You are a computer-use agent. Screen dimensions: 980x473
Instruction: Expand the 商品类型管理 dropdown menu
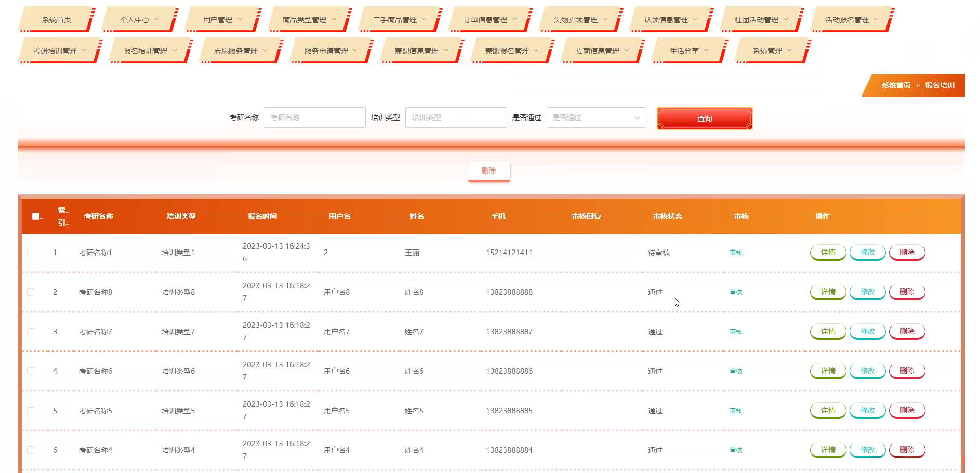point(309,20)
